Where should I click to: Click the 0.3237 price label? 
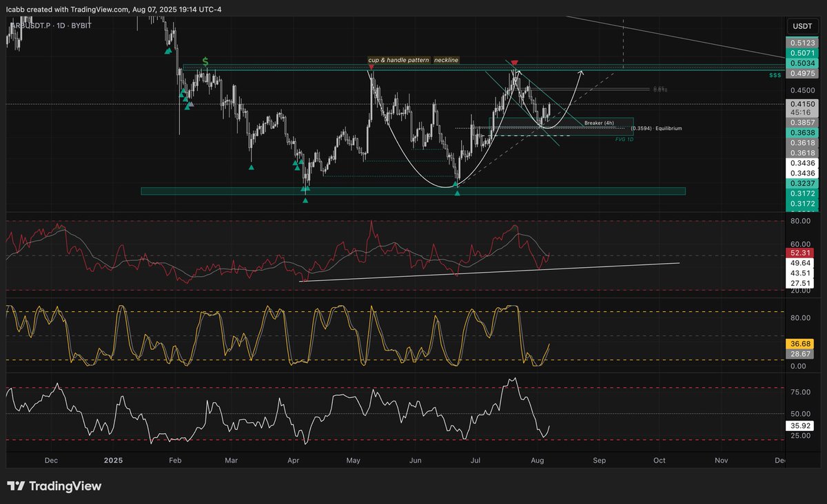pyautogui.click(x=802, y=185)
